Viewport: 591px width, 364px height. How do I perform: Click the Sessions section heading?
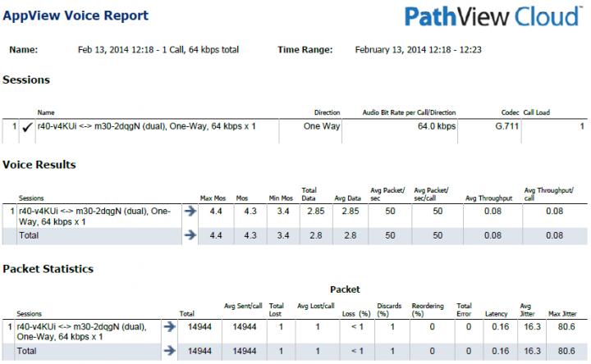tap(26, 80)
